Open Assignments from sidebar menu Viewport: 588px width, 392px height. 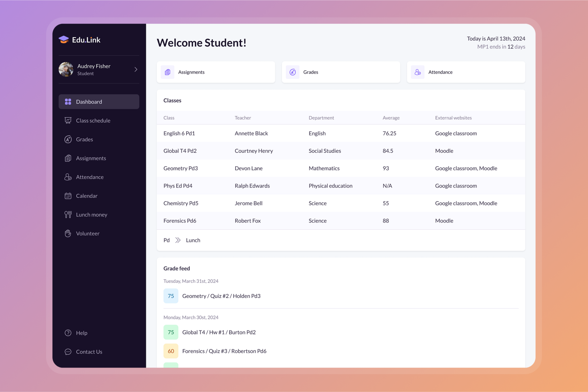91,158
